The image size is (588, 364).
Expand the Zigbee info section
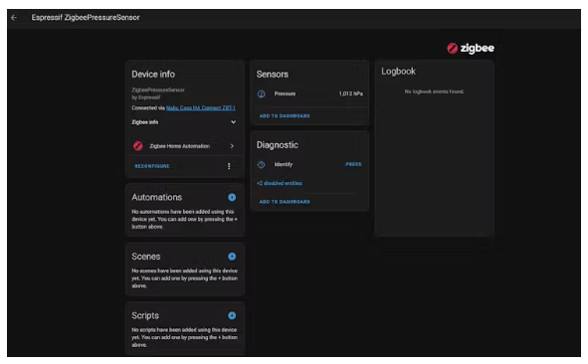point(233,122)
